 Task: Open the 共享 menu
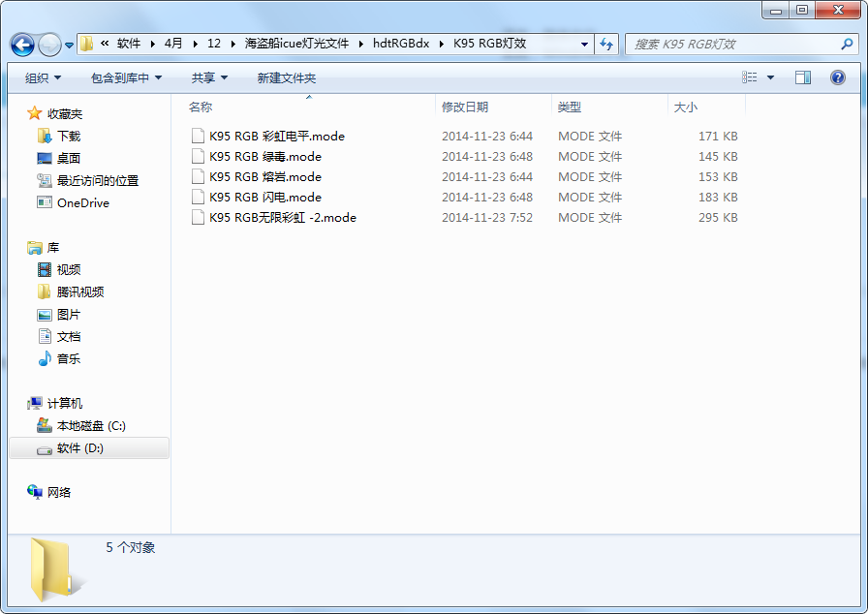209,78
